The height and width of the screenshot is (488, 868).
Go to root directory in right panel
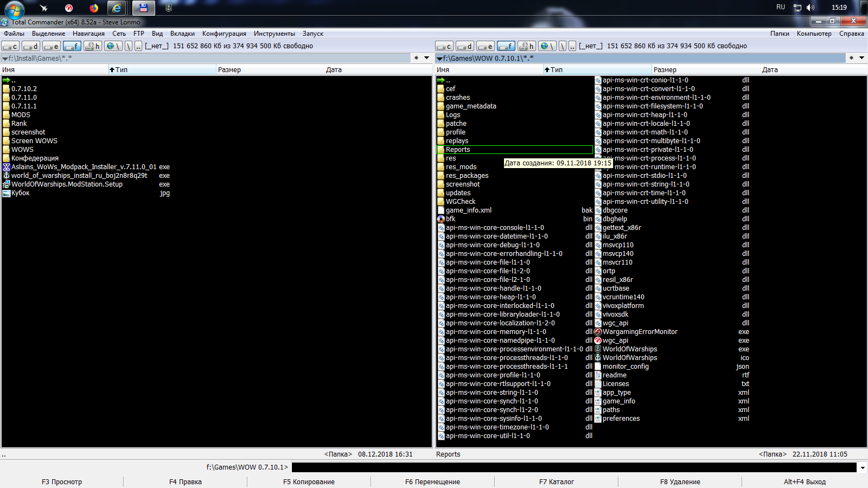tap(563, 46)
